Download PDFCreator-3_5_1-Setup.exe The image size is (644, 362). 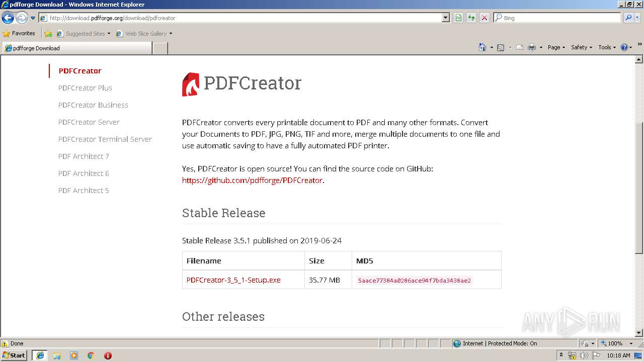pyautogui.click(x=233, y=280)
